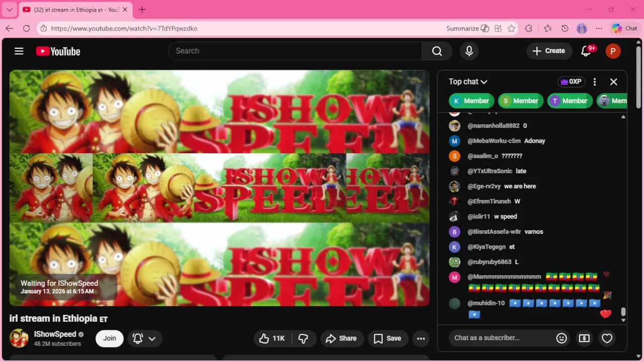Image resolution: width=644 pixels, height=362 pixels.
Task: Click the video player thumbnail
Action: [219, 188]
